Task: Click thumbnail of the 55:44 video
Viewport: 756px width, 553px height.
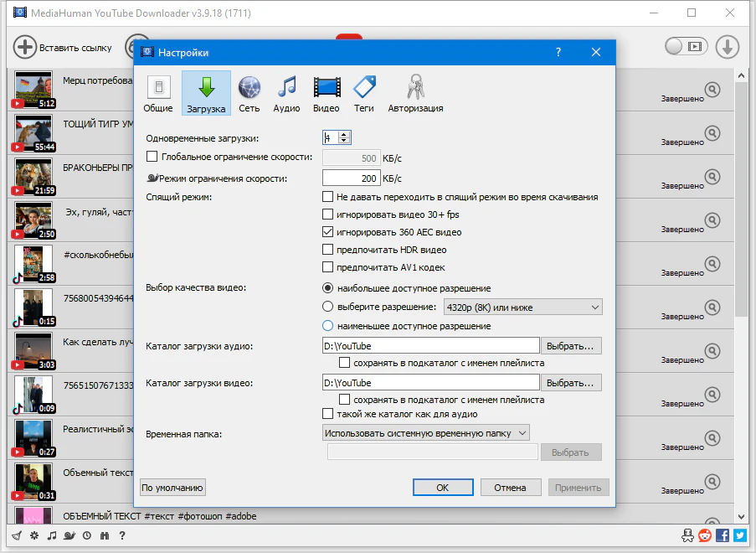Action: (33, 133)
